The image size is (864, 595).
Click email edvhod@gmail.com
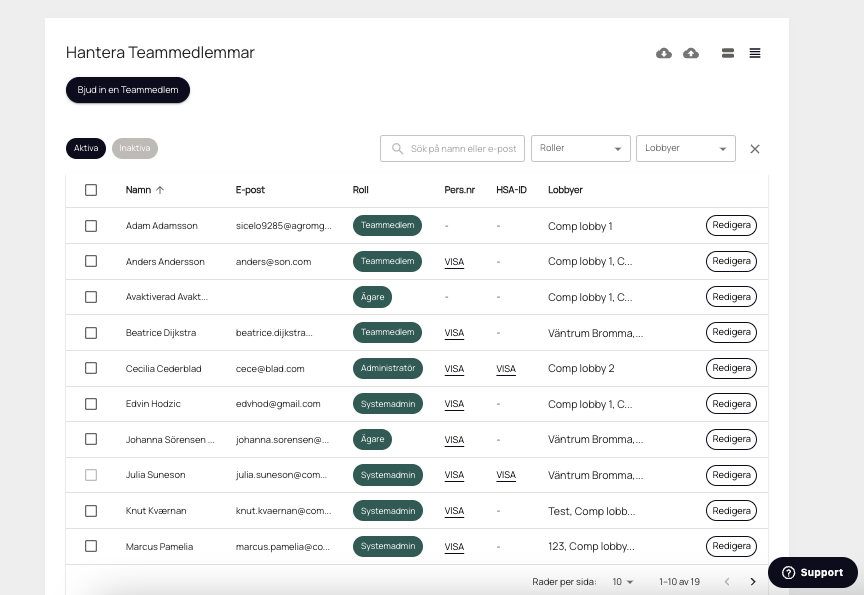[x=278, y=404]
